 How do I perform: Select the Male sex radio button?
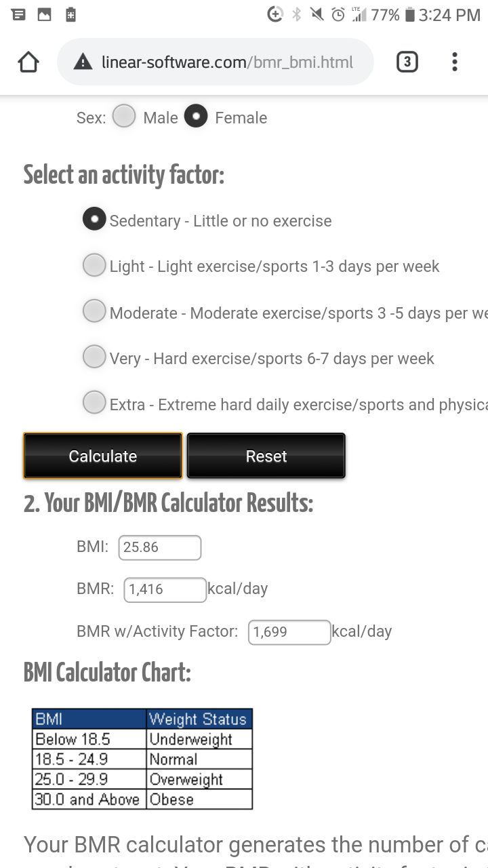point(124,117)
